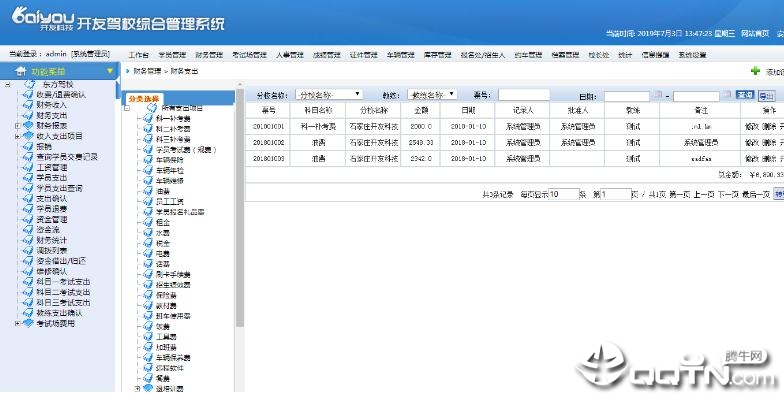Click the green plus add icon

(756, 71)
